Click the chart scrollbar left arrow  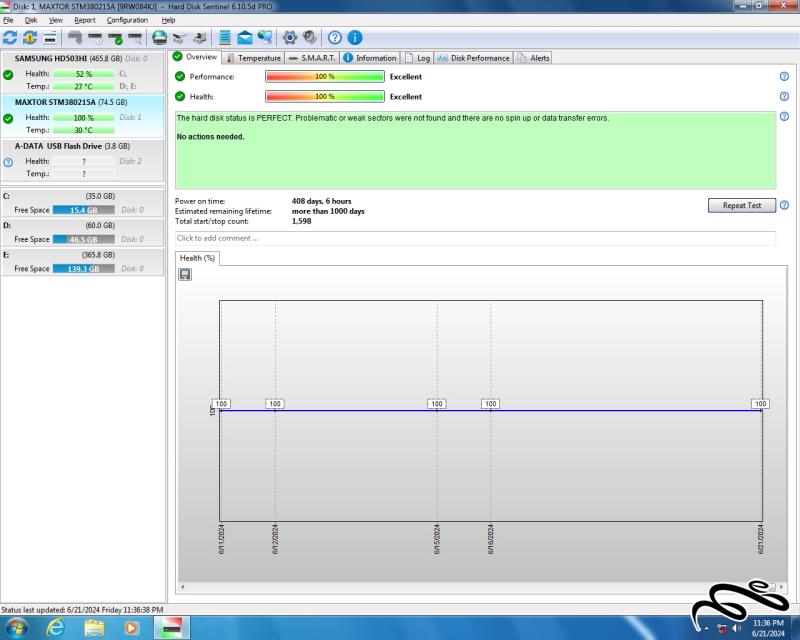pos(183,587)
